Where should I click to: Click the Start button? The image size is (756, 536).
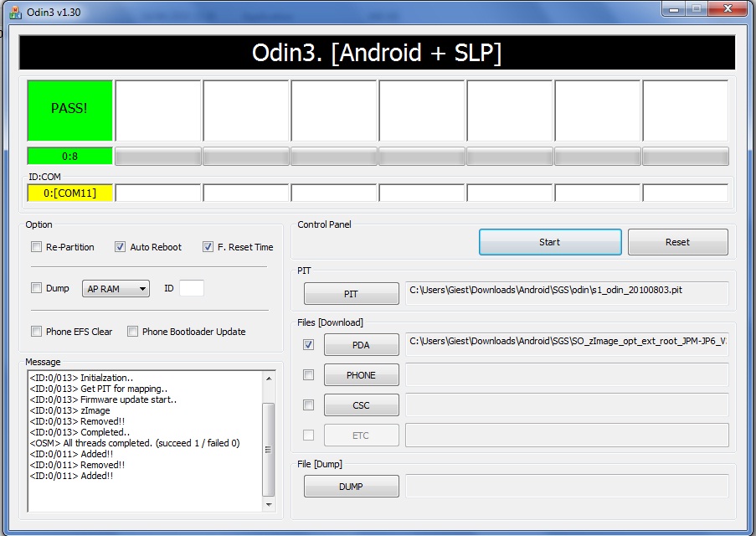click(x=550, y=242)
